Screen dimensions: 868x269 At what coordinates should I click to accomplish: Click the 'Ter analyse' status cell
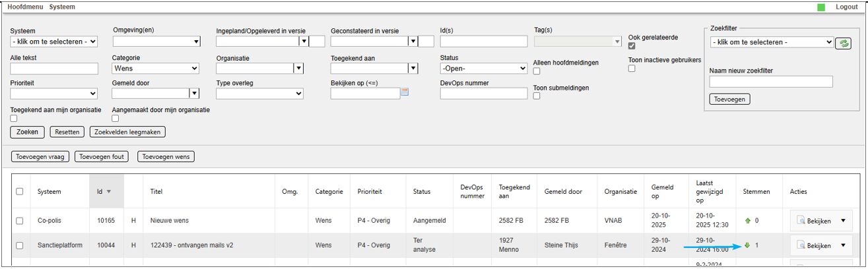(424, 245)
